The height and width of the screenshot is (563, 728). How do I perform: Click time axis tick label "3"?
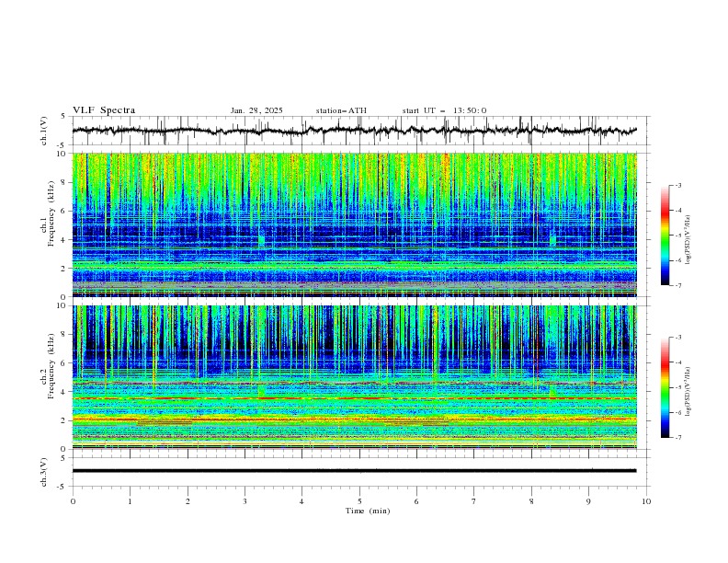[245, 501]
